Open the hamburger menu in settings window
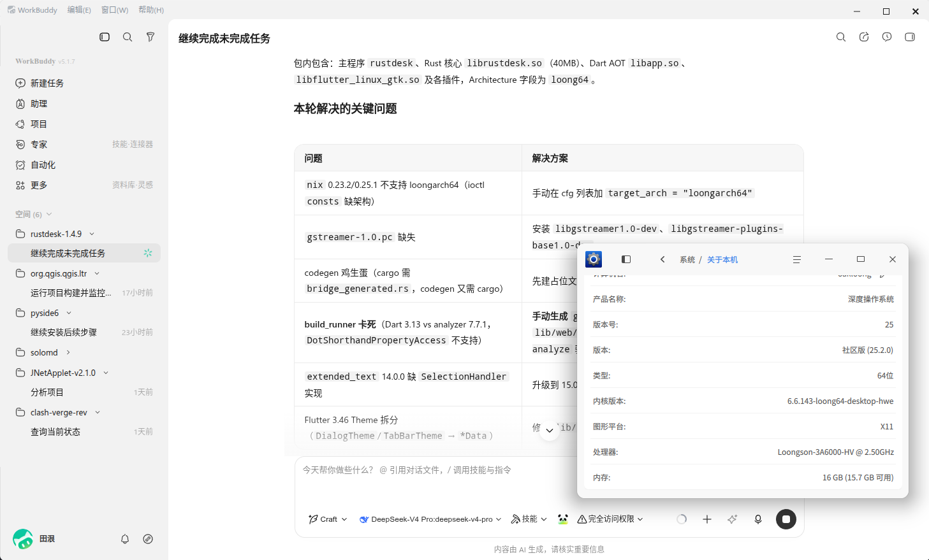929x560 pixels. 796,259
